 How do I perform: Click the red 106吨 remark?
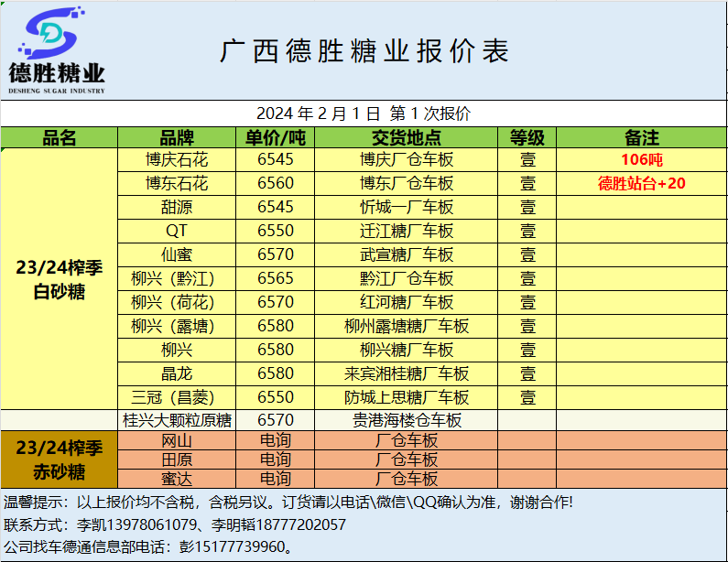click(641, 159)
